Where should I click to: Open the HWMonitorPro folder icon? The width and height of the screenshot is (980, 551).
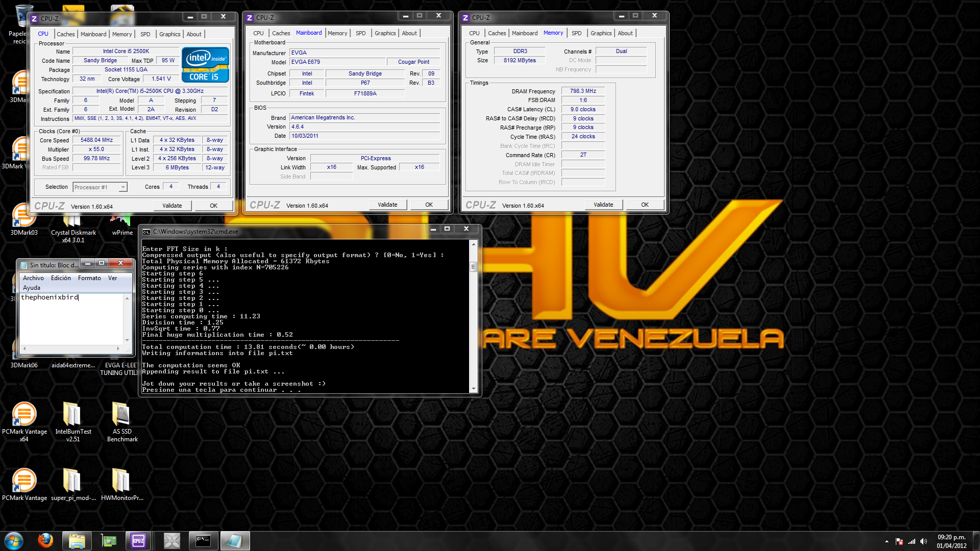tap(122, 485)
